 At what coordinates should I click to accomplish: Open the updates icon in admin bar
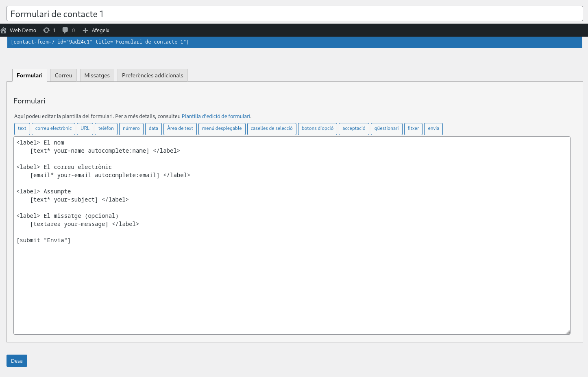[x=47, y=31]
